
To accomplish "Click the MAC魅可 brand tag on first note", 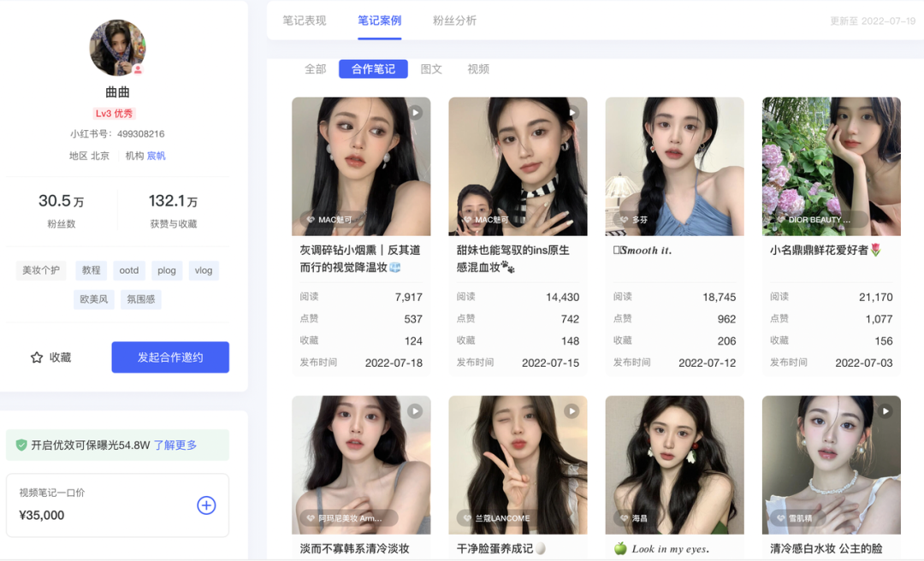I will click(329, 220).
